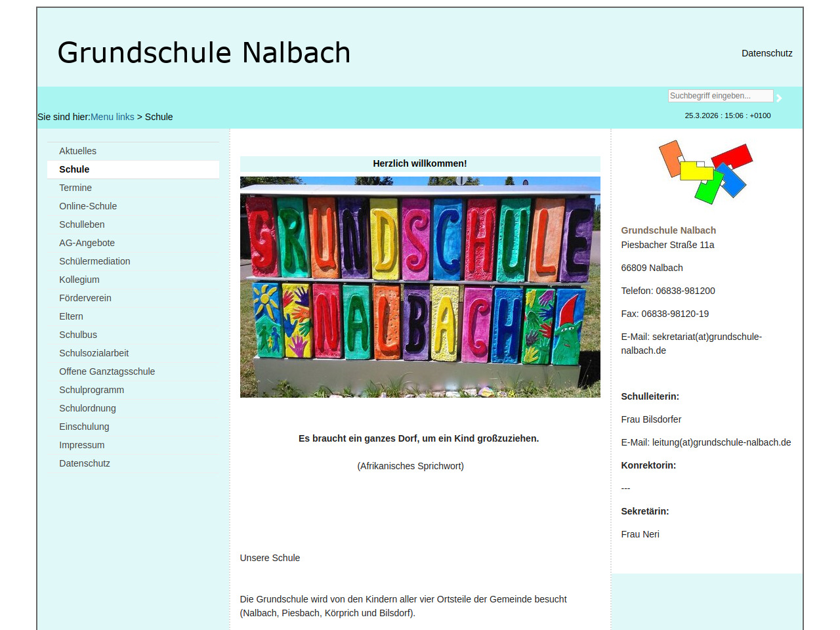Go to the Termine page
This screenshot has height=630, width=840.
(75, 188)
